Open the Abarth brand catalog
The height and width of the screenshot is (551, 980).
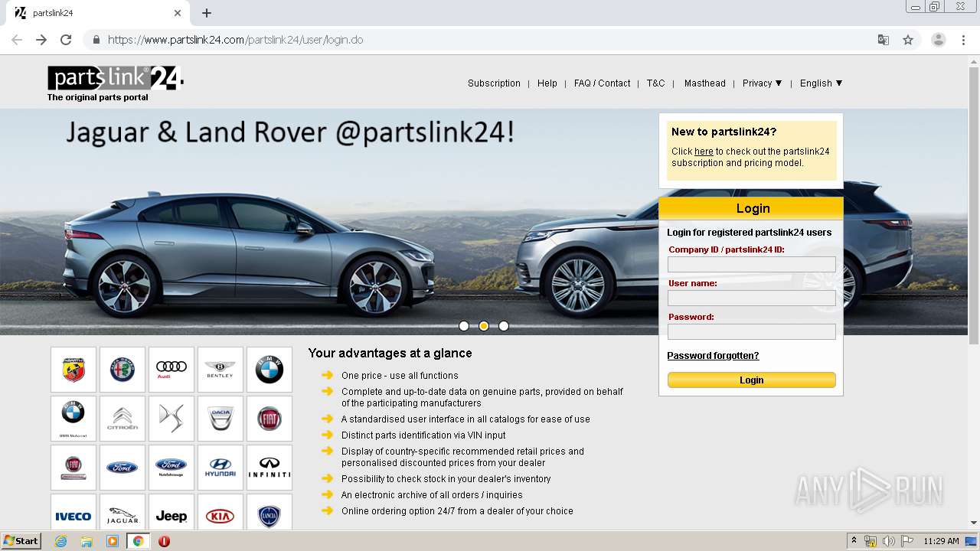coord(73,370)
